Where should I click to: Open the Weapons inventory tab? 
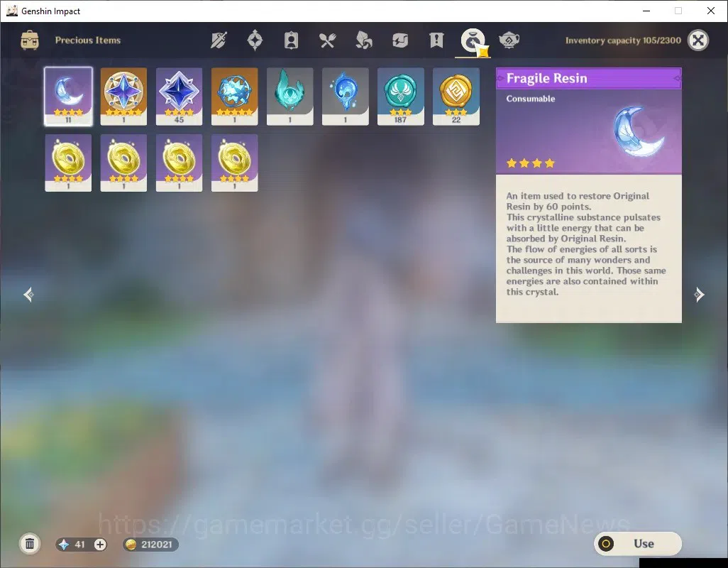pyautogui.click(x=219, y=40)
